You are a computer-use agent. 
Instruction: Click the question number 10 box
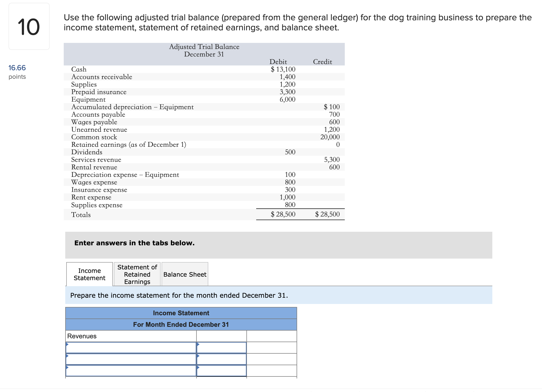click(x=29, y=27)
